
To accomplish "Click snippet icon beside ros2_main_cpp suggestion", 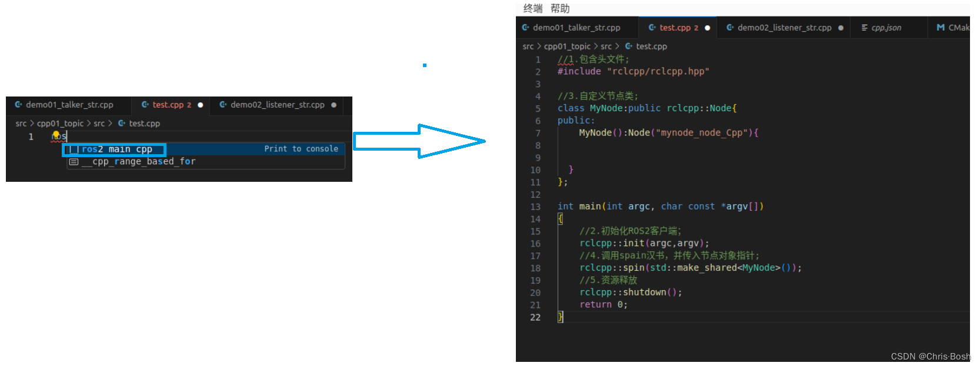I will click(x=74, y=149).
